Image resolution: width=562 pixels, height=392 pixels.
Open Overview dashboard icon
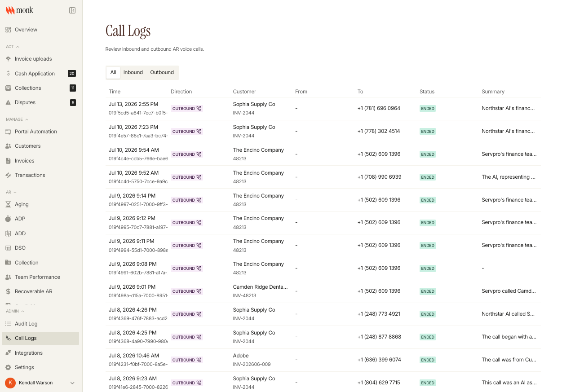click(8, 30)
